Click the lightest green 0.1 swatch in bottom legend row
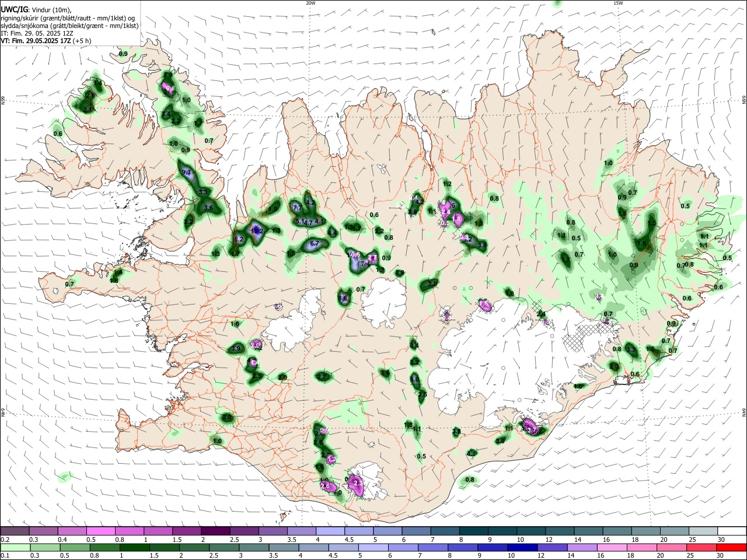Viewport: 747px width, 560px height. click(15, 547)
